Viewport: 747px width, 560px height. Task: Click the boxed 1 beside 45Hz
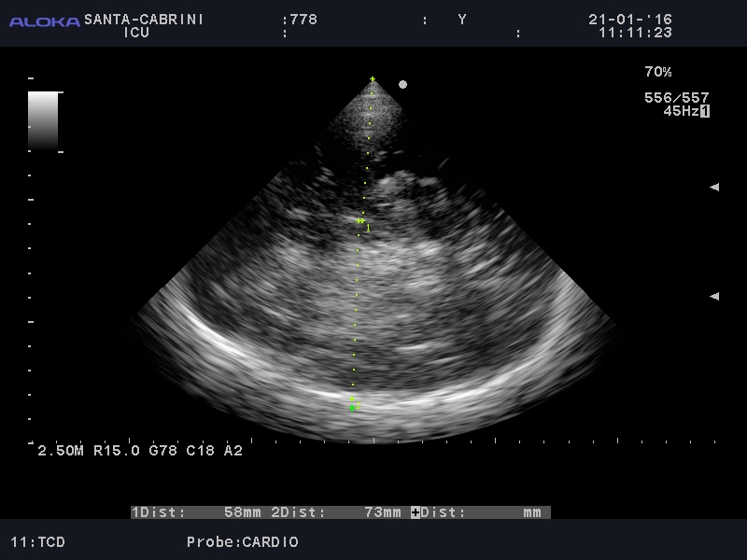point(705,111)
